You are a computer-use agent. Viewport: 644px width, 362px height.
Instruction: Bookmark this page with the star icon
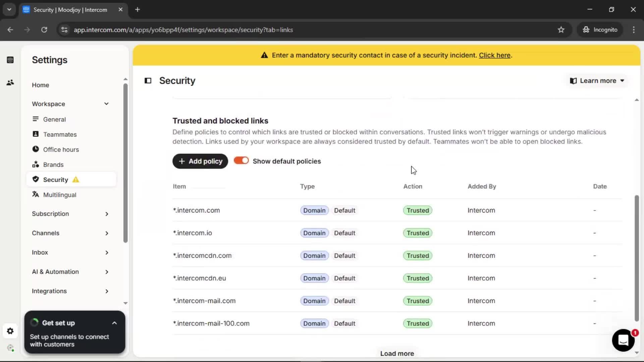coord(561,30)
